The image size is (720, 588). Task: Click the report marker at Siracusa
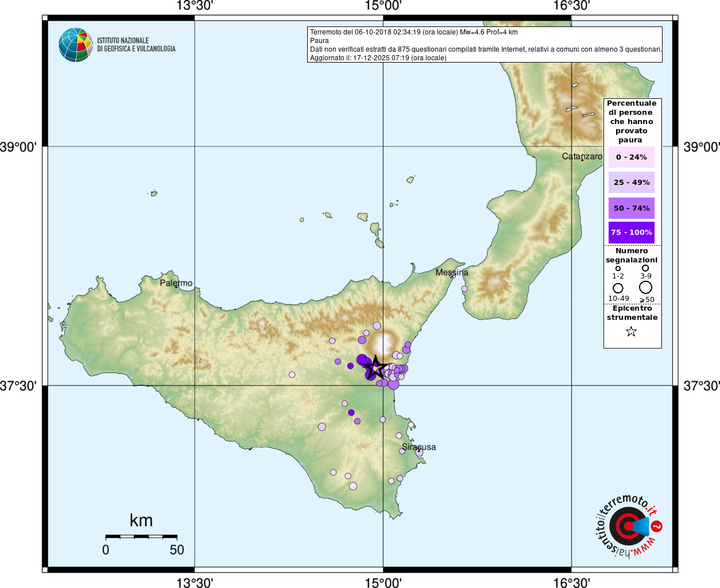click(x=419, y=452)
